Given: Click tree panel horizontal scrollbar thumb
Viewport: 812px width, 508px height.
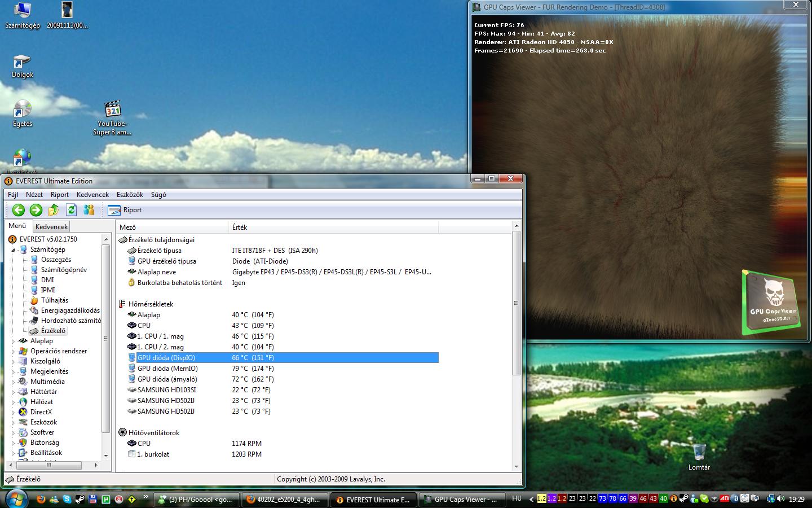Looking at the screenshot, I should pos(49,466).
